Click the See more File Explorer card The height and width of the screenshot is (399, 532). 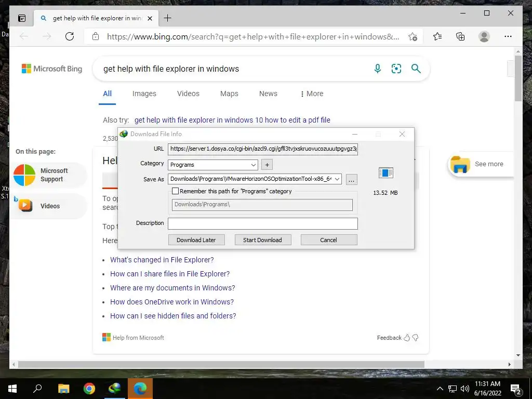pyautogui.click(x=480, y=164)
